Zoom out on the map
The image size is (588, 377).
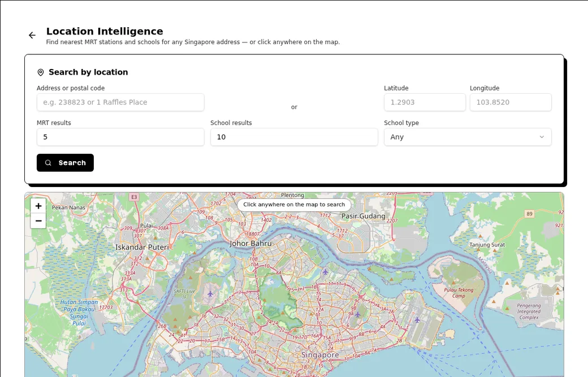[x=38, y=221]
